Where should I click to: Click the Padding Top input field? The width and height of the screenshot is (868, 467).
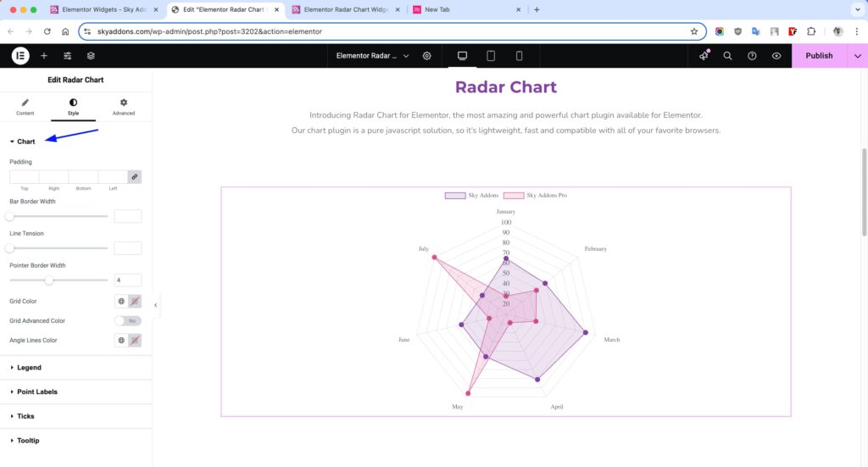pos(25,177)
